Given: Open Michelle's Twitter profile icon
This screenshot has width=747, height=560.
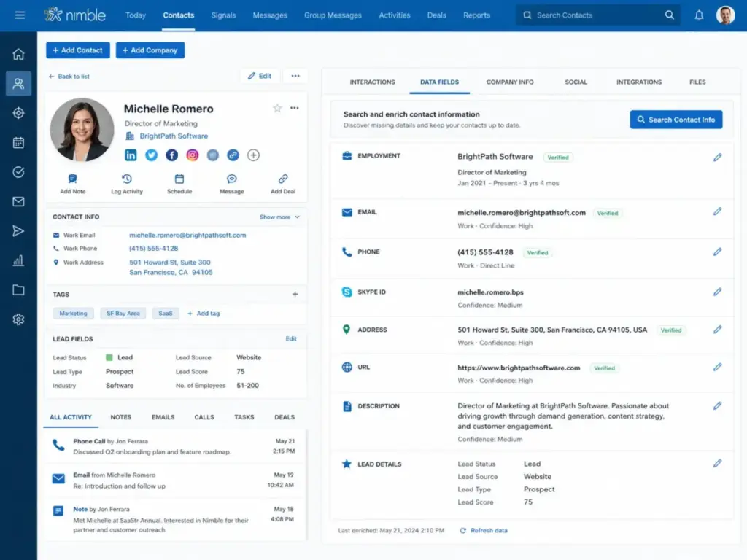Looking at the screenshot, I should (x=151, y=155).
